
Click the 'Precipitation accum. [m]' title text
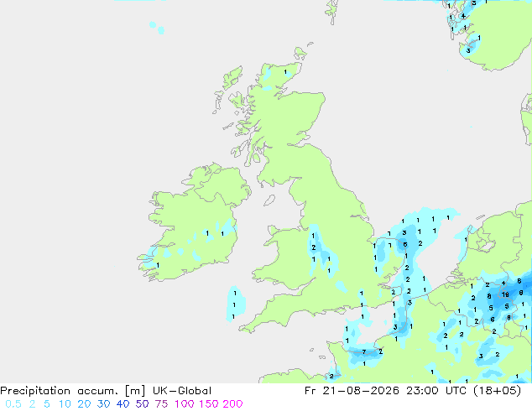pyautogui.click(x=73, y=391)
